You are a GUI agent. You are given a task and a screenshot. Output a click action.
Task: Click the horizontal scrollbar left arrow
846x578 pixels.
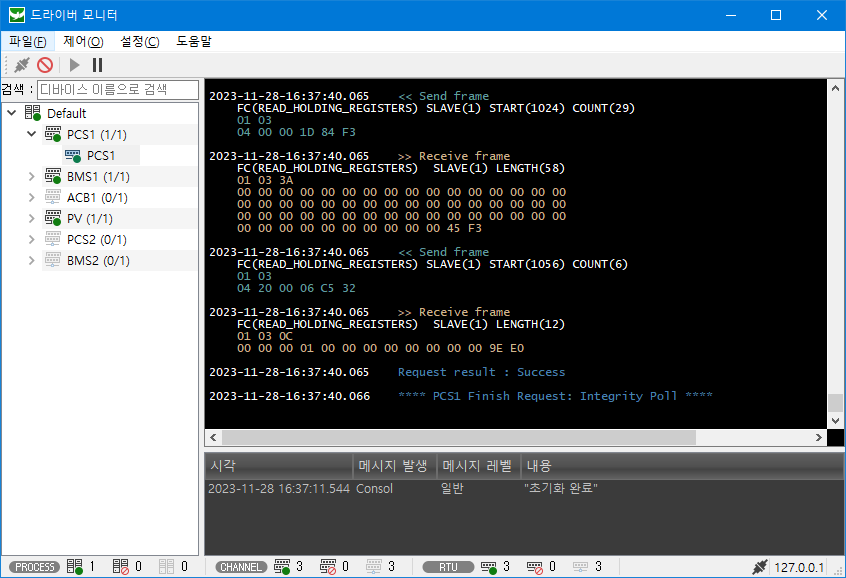point(213,437)
